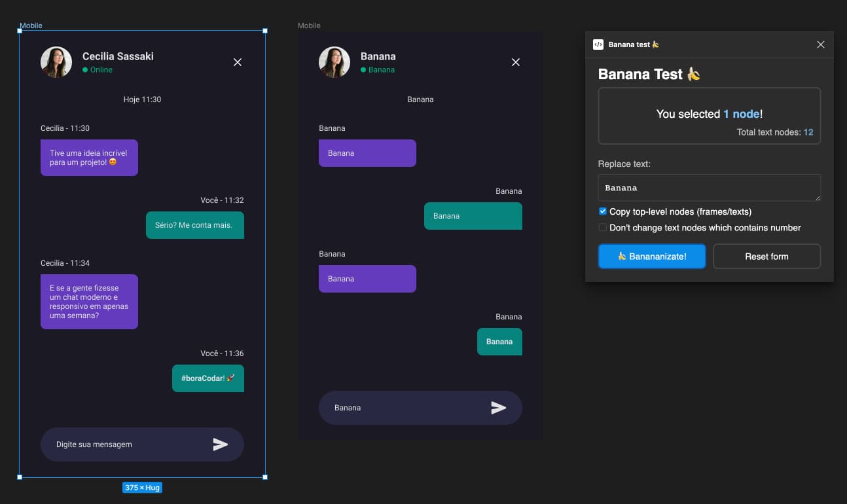Select the 'E se a gente fizesse' purple bubble

(x=89, y=302)
